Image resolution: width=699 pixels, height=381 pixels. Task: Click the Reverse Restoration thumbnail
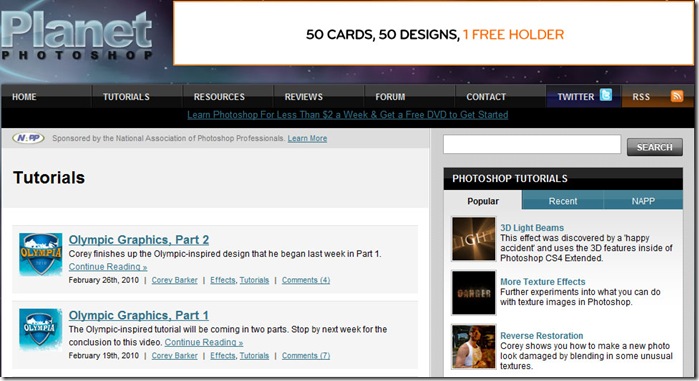(x=473, y=347)
